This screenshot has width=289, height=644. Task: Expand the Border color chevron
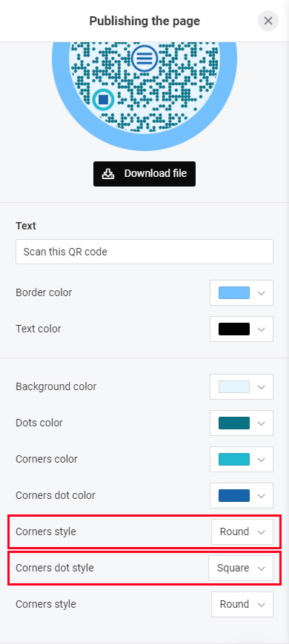(x=261, y=293)
